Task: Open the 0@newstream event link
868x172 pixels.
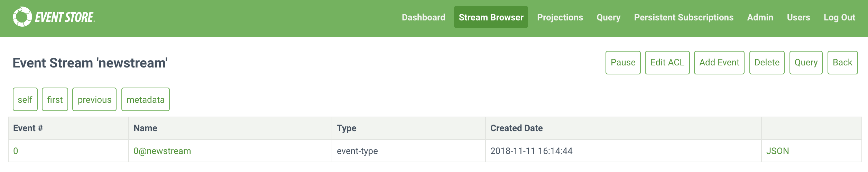Action: coord(162,151)
